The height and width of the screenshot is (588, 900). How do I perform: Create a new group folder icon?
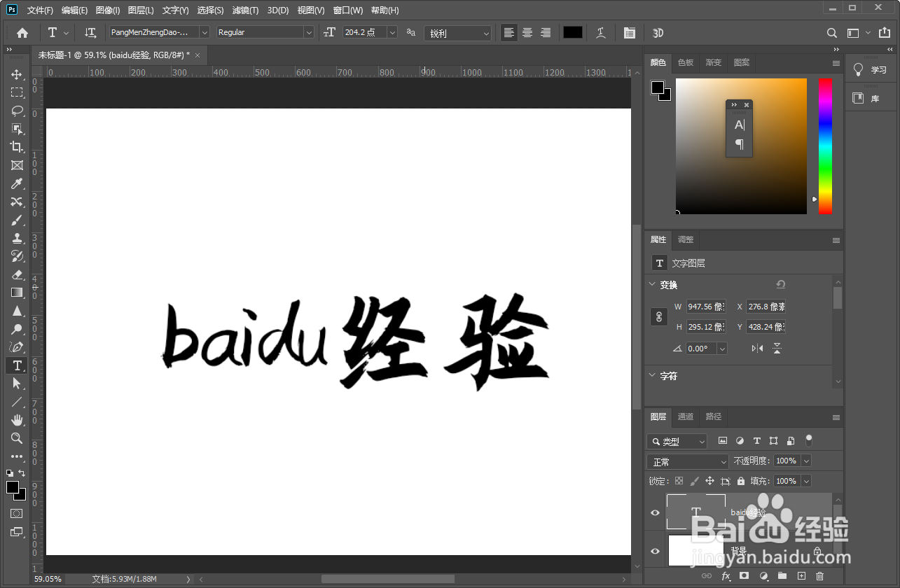point(782,576)
